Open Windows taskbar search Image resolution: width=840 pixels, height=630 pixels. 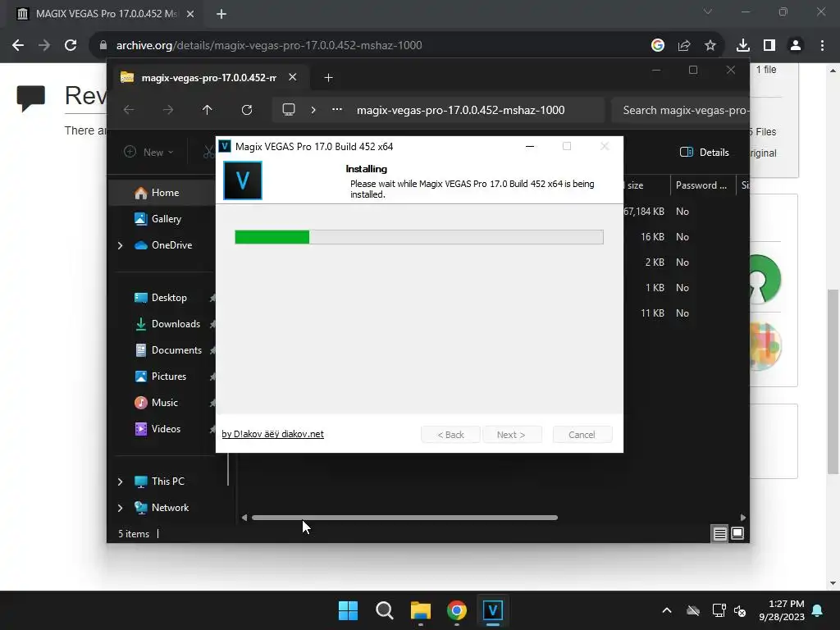point(385,610)
